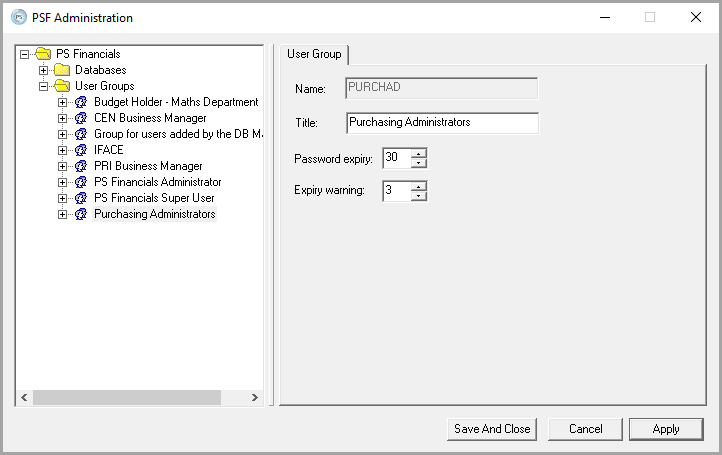Click into the Title text field
The image size is (722, 455).
click(x=442, y=123)
